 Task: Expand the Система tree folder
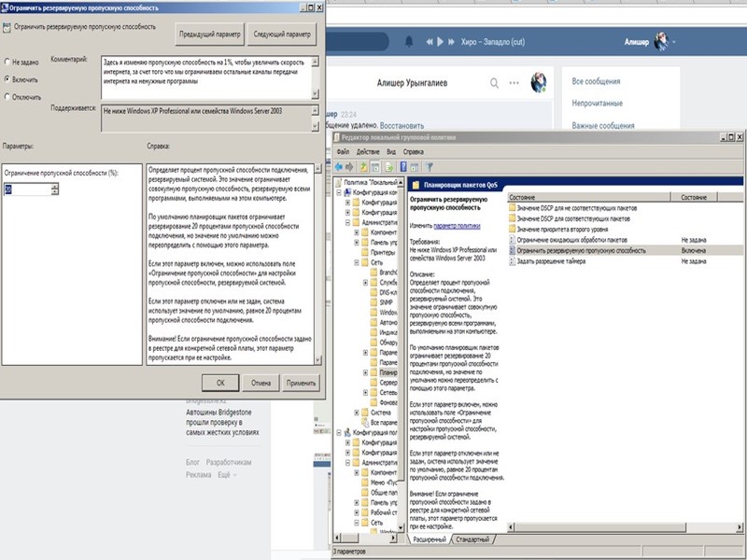(x=357, y=413)
